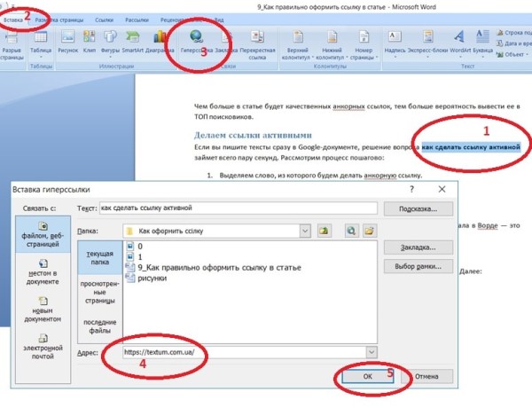Open the Нижний колонтитул (Footer) menu
This screenshot has height=408, width=532.
point(332,44)
